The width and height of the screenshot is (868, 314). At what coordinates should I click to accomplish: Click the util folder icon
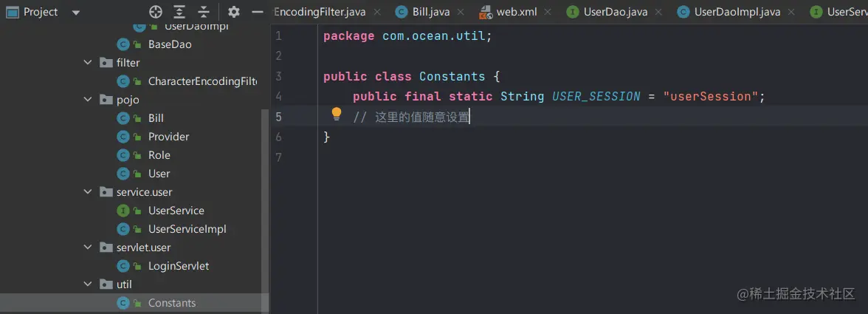point(106,284)
